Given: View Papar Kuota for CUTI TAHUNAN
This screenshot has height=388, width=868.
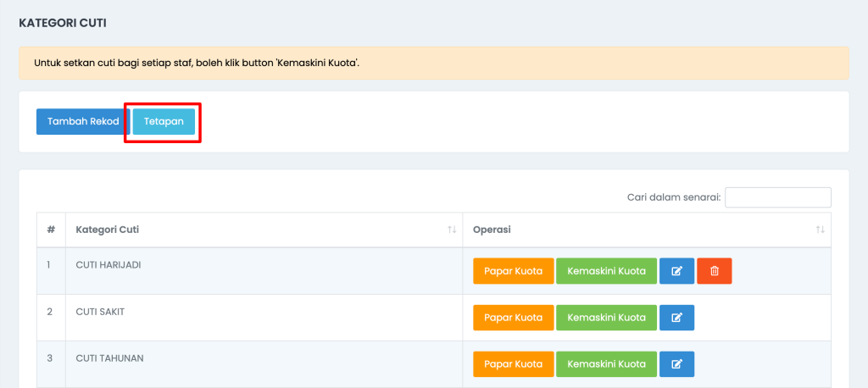Looking at the screenshot, I should 513,364.
